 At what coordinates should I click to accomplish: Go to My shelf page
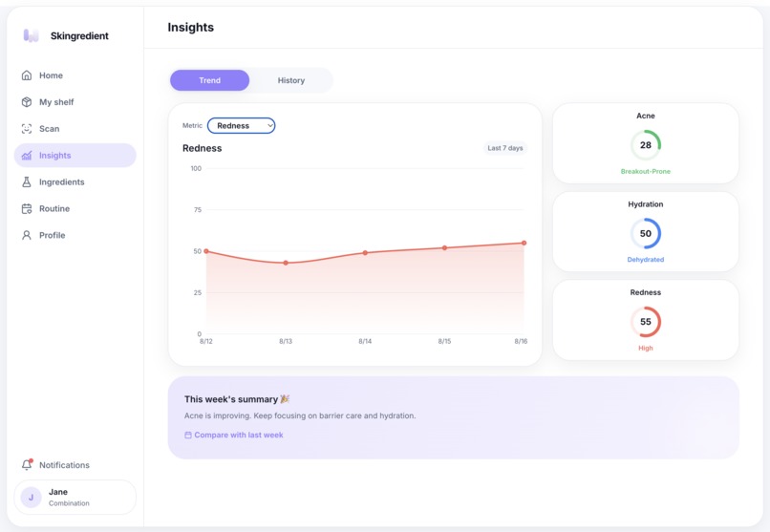[x=75, y=102]
